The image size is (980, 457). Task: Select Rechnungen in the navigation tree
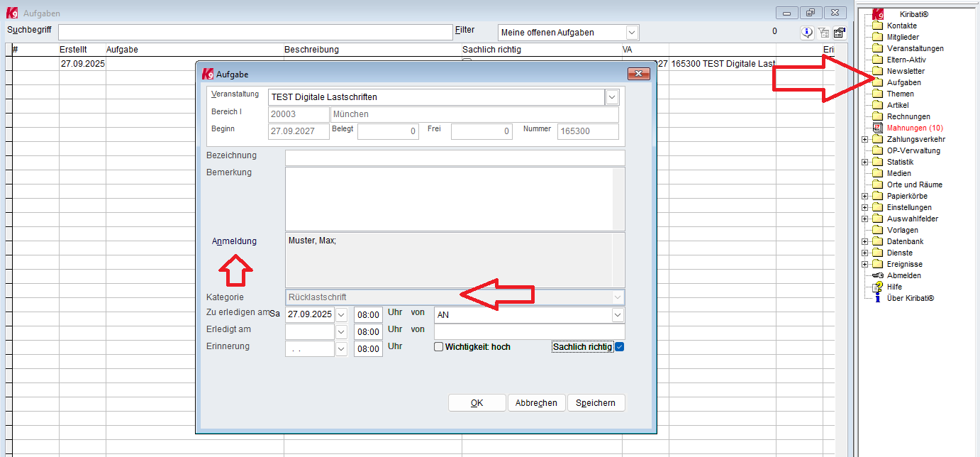pos(908,116)
